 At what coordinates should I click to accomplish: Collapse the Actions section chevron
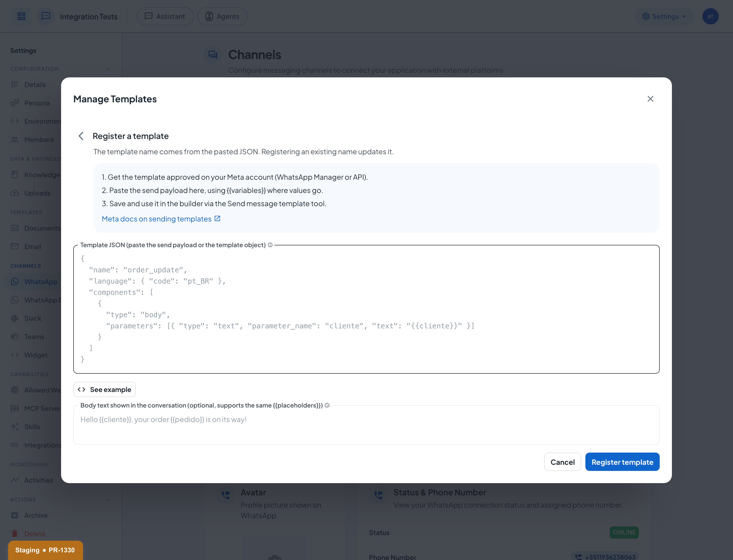coord(108,500)
